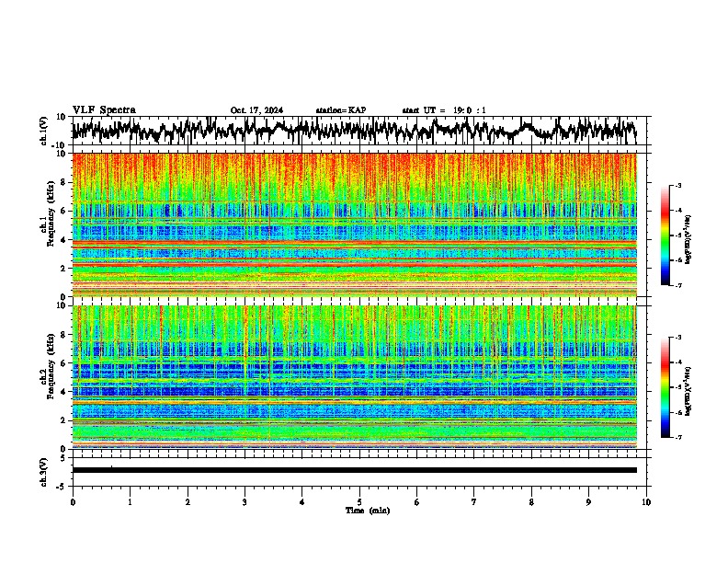This screenshot has width=728, height=563.
Task: Click the '-7' value on ch.1 colorbar
Action: (x=678, y=285)
